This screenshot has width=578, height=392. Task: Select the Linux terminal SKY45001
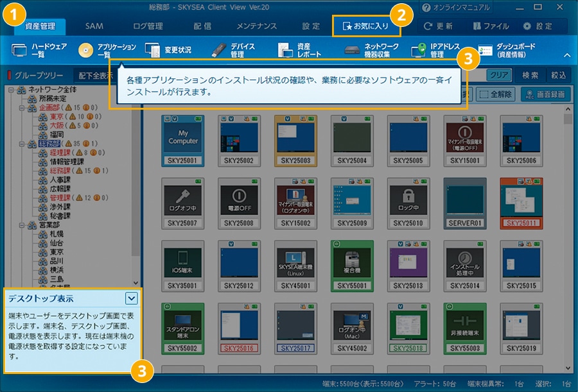[x=295, y=266]
